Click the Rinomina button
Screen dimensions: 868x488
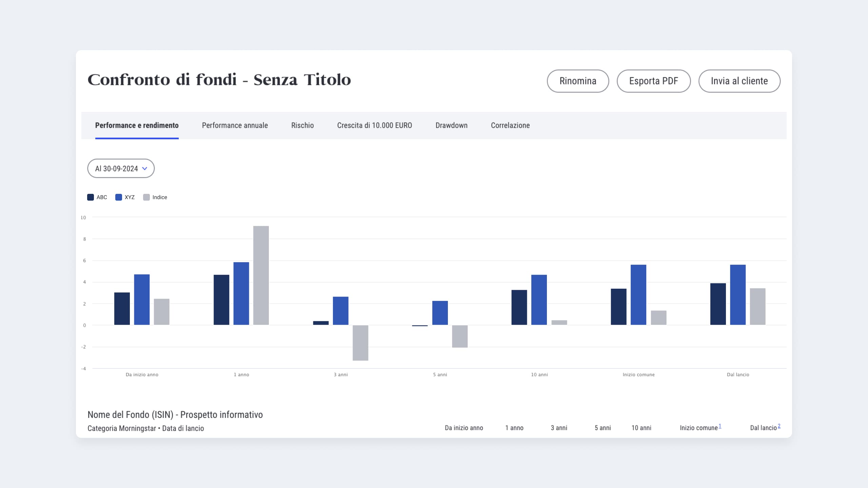click(578, 81)
